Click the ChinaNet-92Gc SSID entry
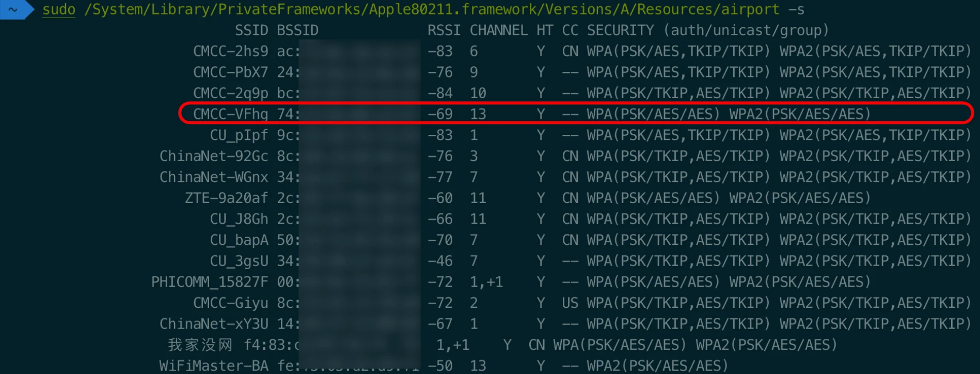This screenshot has height=374, width=980. (x=214, y=156)
